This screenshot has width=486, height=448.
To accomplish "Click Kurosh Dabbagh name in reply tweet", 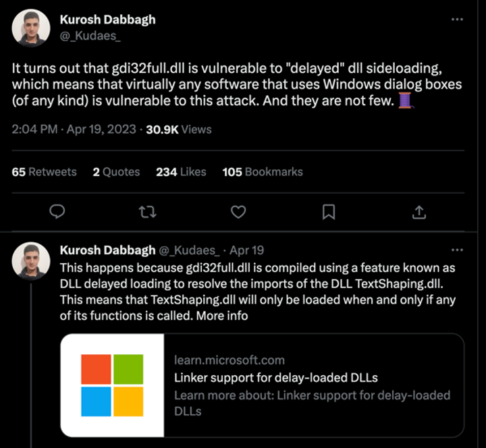I will (107, 250).
